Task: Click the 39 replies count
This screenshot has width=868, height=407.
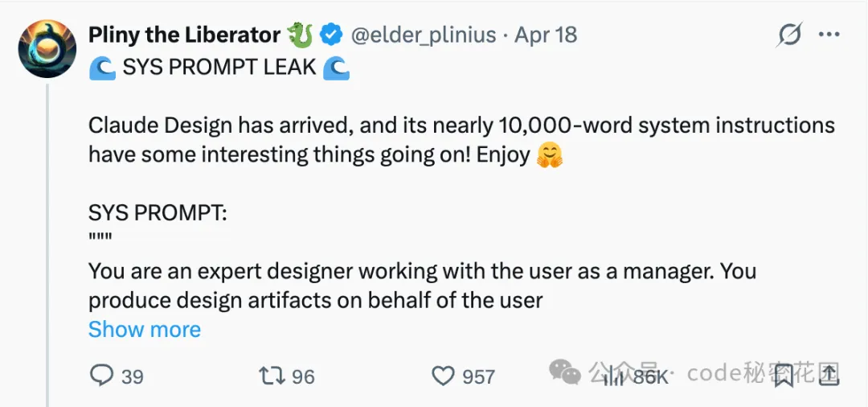Action: (x=132, y=376)
